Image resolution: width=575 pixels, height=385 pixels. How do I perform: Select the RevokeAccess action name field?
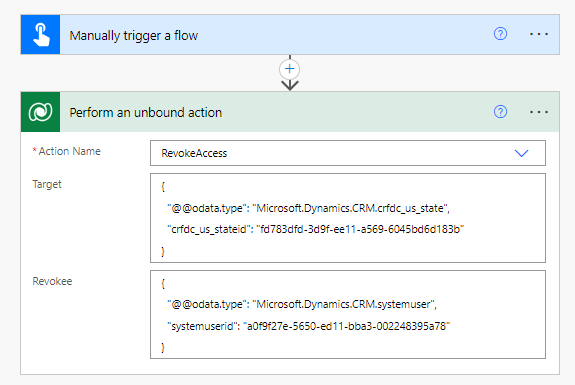348,153
